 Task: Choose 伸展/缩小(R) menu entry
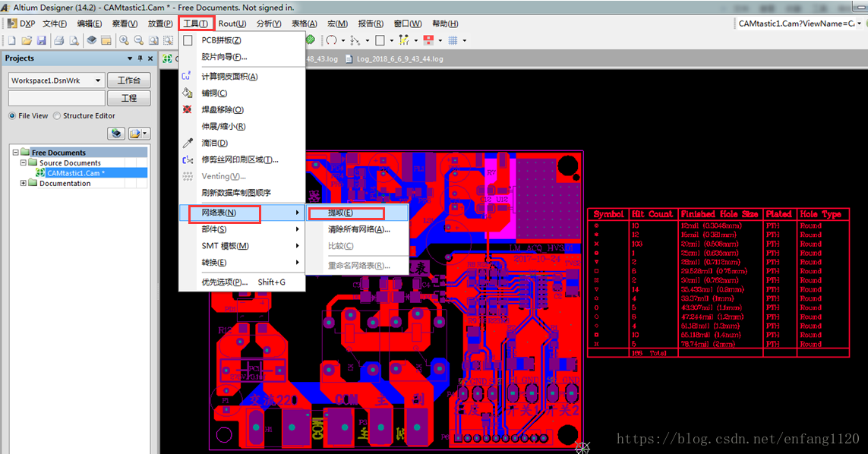tap(242, 126)
